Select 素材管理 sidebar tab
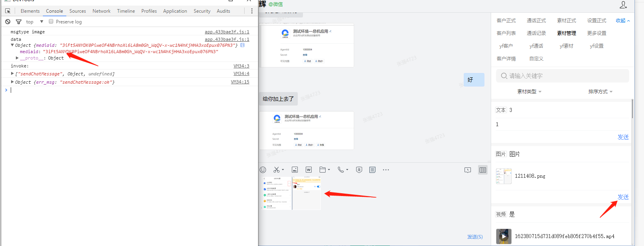Screen dimensions: 644x246 (x=567, y=33)
